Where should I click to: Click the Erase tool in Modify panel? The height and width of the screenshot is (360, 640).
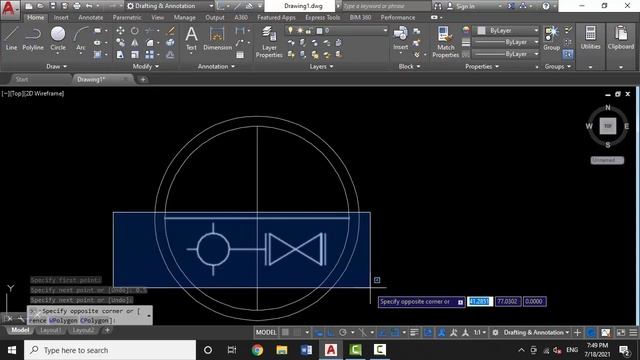pos(171,31)
